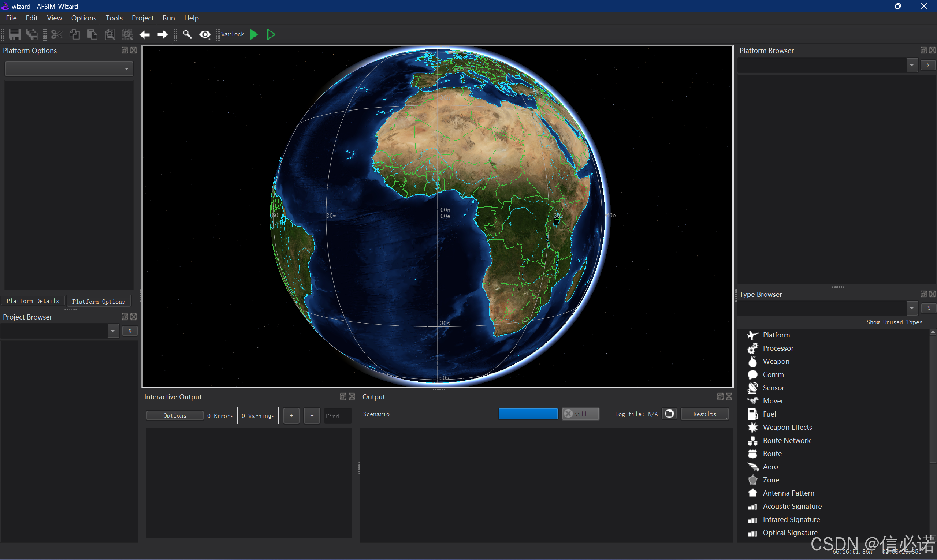Open the Project Browser filter dropdown arrow
937x560 pixels.
(x=112, y=331)
